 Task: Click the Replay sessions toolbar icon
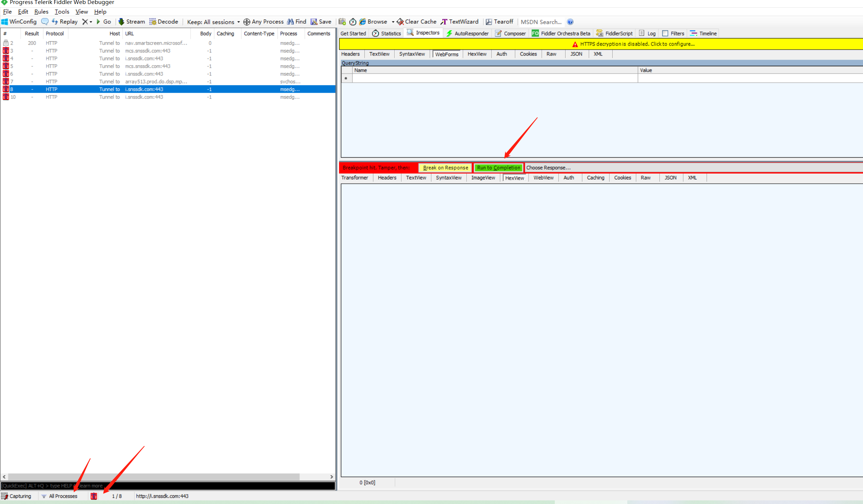pyautogui.click(x=55, y=22)
